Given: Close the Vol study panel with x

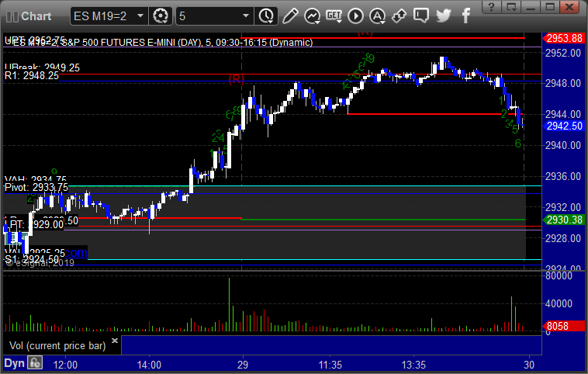Looking at the screenshot, I should click(x=115, y=341).
